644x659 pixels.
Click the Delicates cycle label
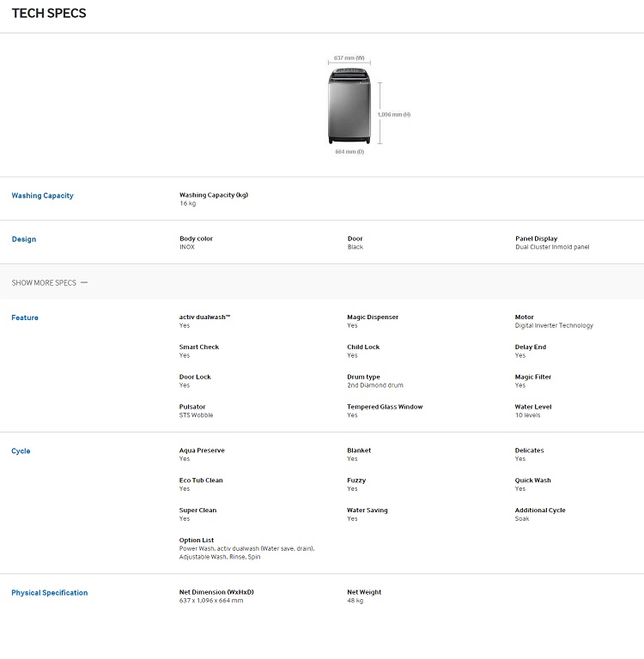pos(530,450)
